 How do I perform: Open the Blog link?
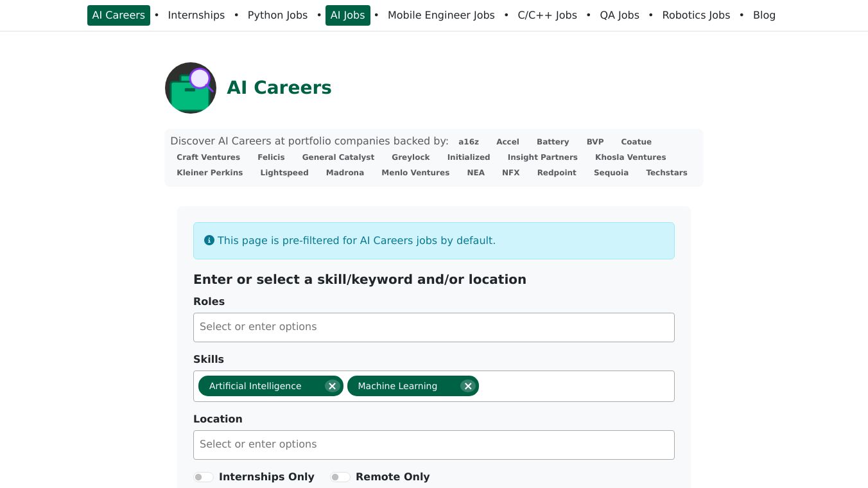coord(764,15)
